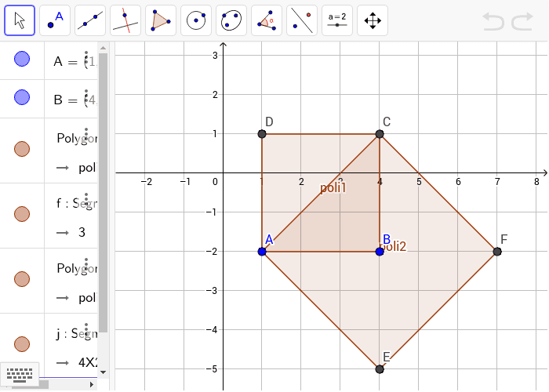Viewport: 549px width, 392px height.
Task: Click the algebra panel scroll down arrow
Action: click(x=103, y=372)
